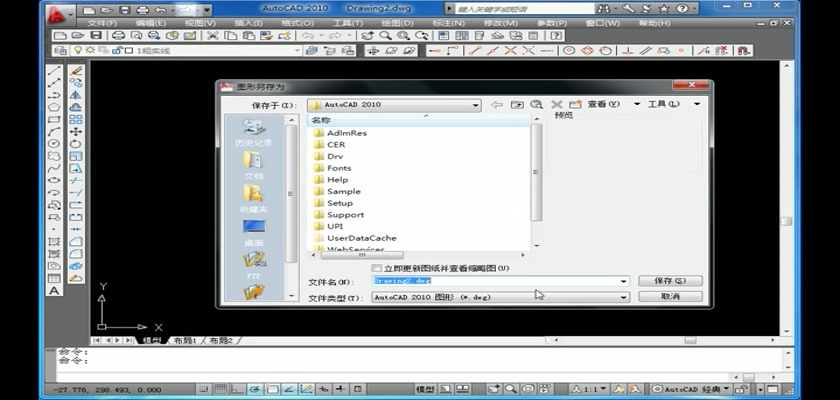
Task: Select the Rectangle draw tool
Action: tap(54, 119)
